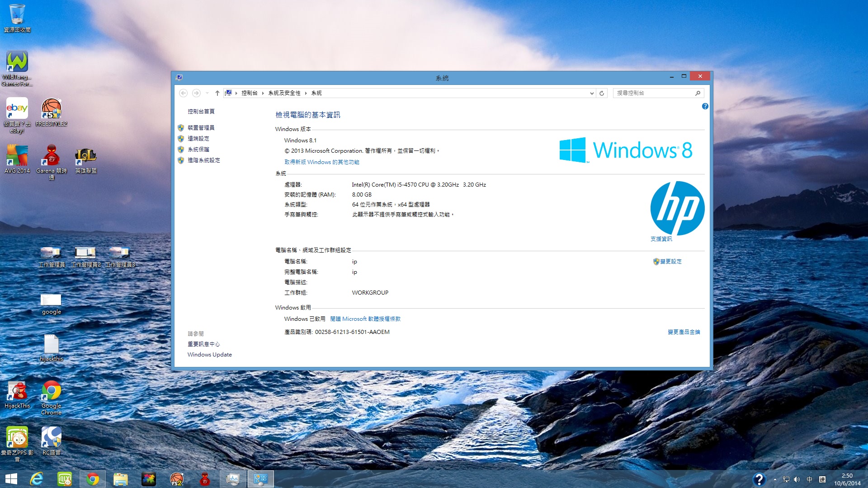Image resolution: width=868 pixels, height=488 pixels.
Task: Open WildTangent Games desktop shortcut
Action: pyautogui.click(x=17, y=68)
